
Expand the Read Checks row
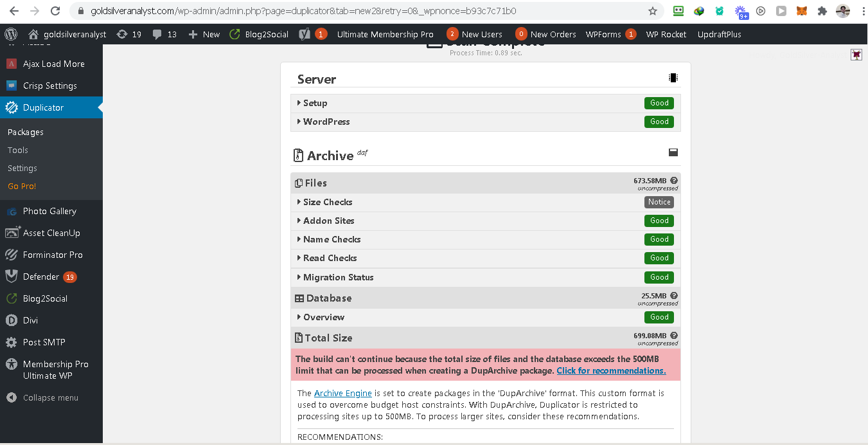click(x=486, y=258)
